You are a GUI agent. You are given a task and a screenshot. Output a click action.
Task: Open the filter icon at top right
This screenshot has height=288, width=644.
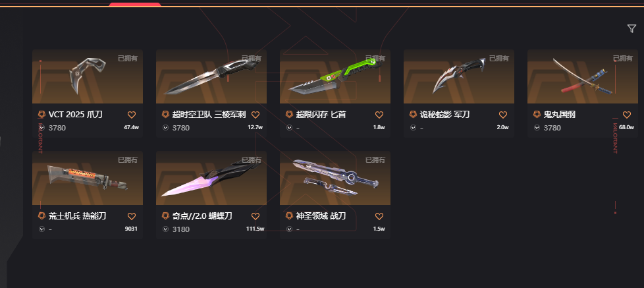click(631, 28)
